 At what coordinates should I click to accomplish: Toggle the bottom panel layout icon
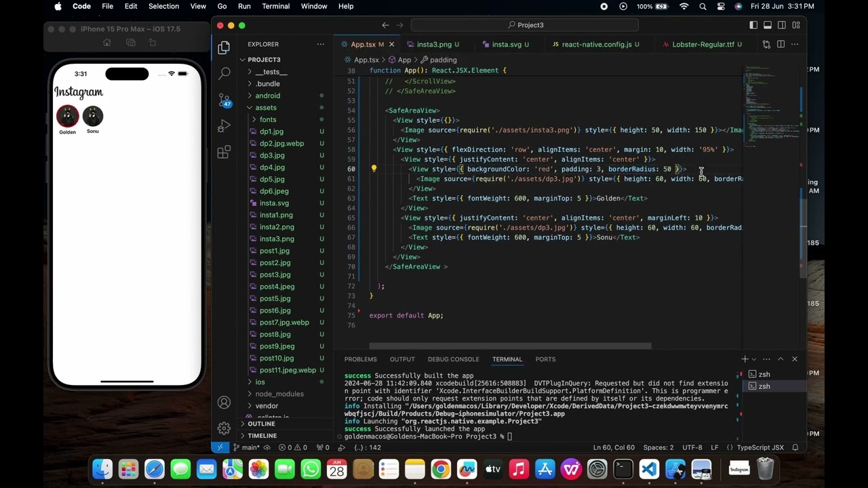(x=768, y=25)
